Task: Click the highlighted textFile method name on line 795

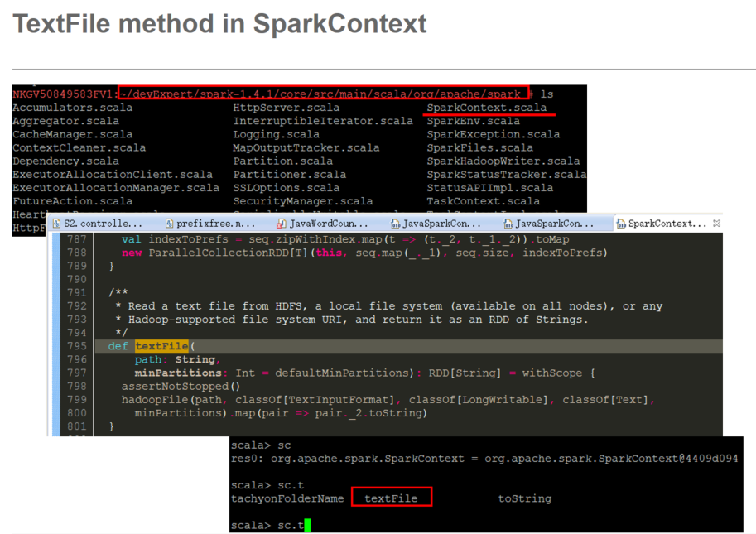Action: (161, 346)
